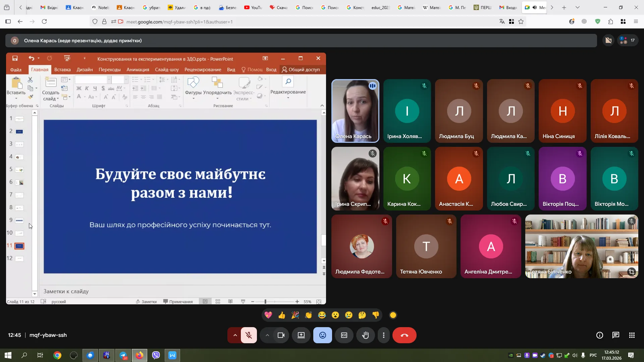644x362 pixels.
Task: Switch to the Notebook browser tab
Action: pos(100,7)
